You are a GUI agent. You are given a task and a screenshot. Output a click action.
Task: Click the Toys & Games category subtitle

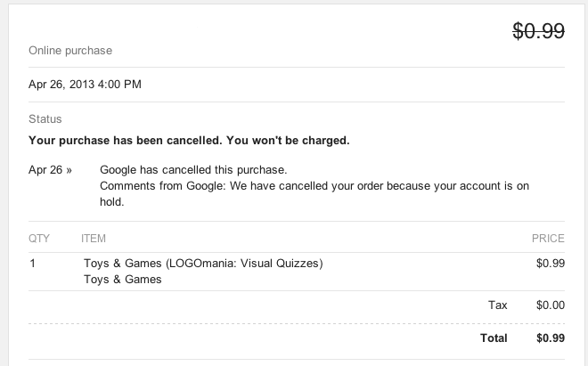coord(122,280)
